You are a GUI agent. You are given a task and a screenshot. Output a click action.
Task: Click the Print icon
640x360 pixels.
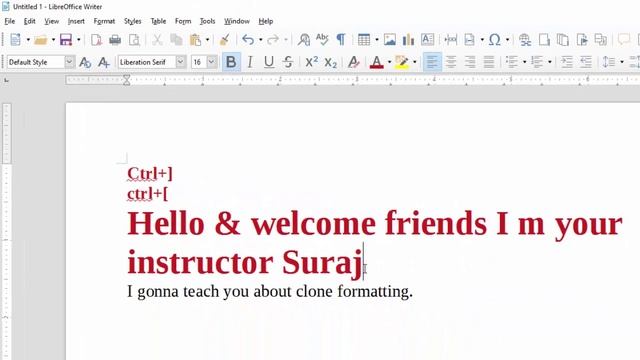tap(115, 40)
